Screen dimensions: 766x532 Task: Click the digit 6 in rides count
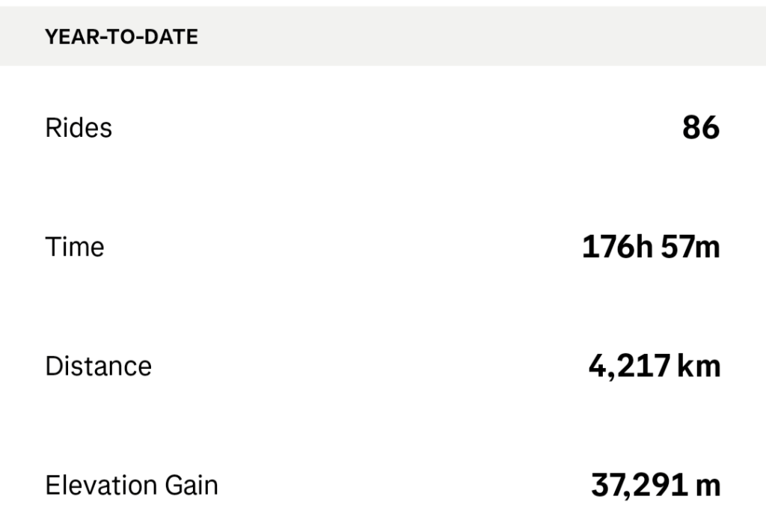pos(711,128)
